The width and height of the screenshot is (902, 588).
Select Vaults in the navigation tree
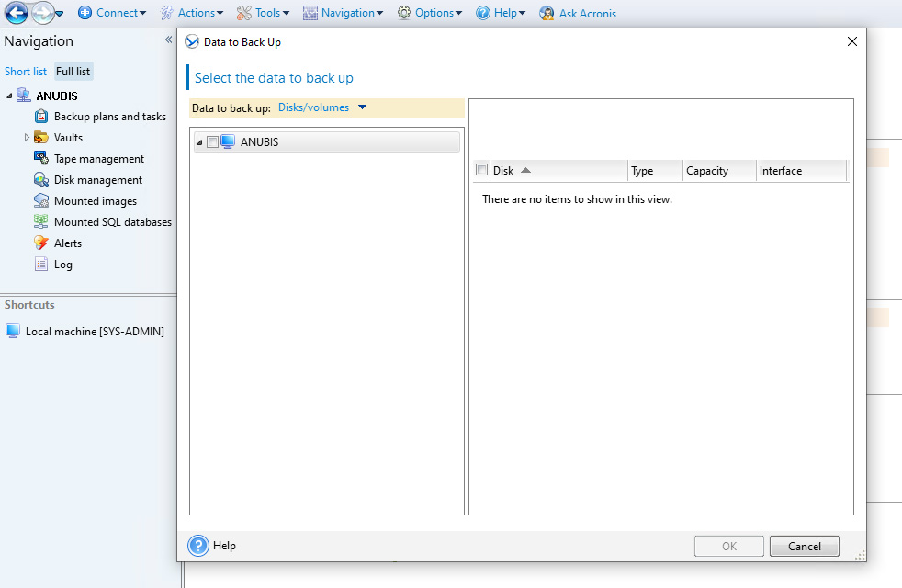pos(69,138)
